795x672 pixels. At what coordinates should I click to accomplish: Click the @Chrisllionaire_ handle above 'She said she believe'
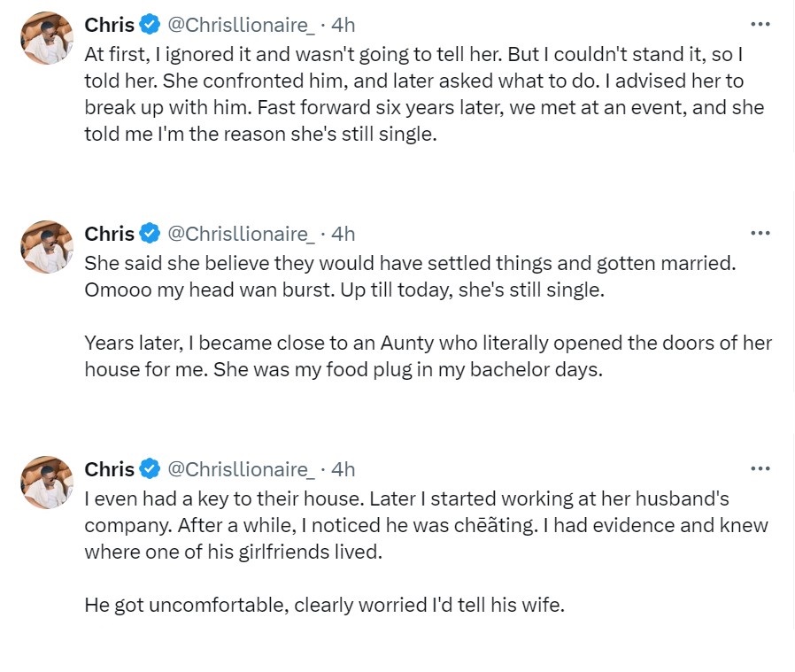coord(241,234)
